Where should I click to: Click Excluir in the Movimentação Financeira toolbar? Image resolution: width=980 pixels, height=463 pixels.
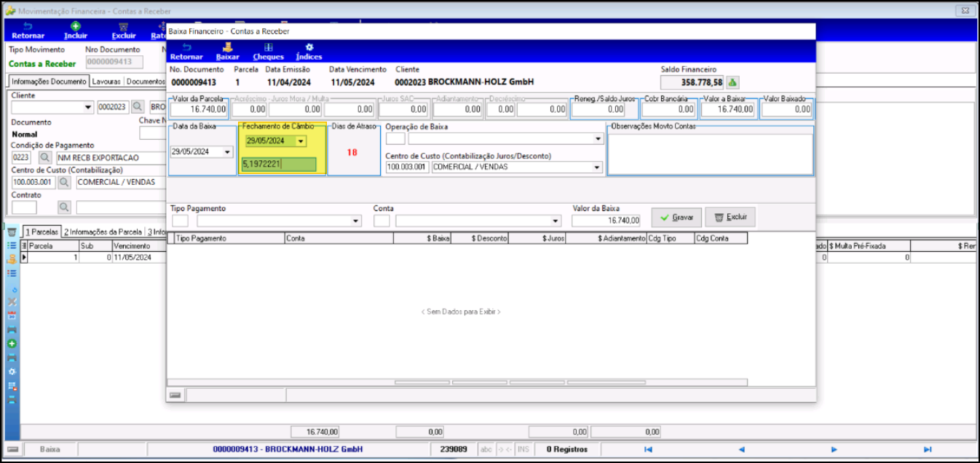pos(124,31)
